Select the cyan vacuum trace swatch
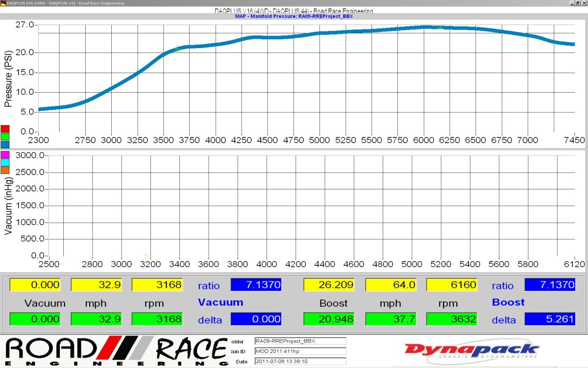 tap(5, 162)
